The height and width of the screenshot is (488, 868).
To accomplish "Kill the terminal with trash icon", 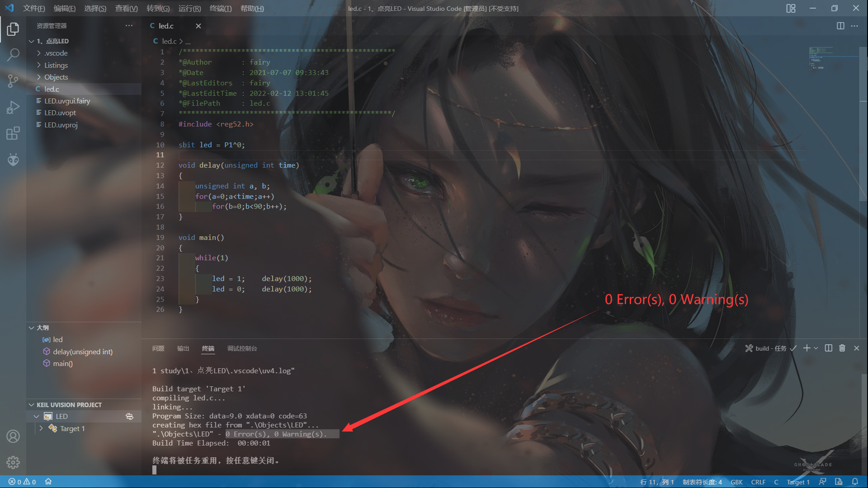I will (x=842, y=348).
